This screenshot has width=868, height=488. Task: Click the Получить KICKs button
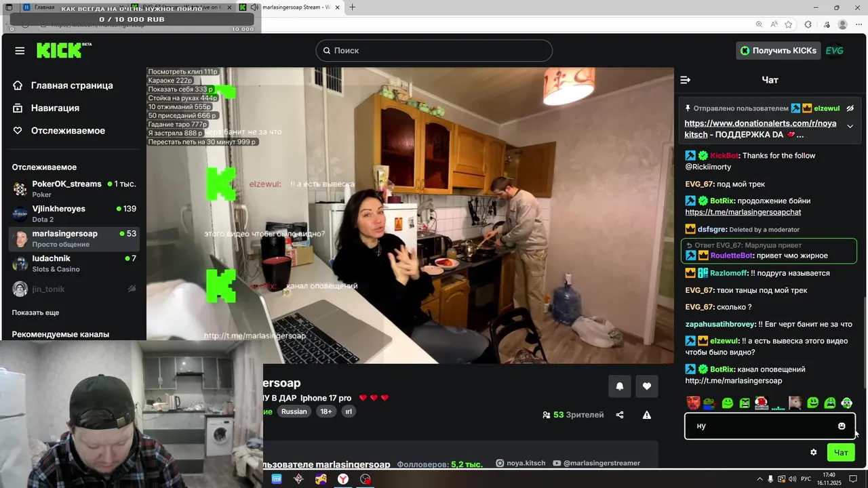click(x=778, y=51)
